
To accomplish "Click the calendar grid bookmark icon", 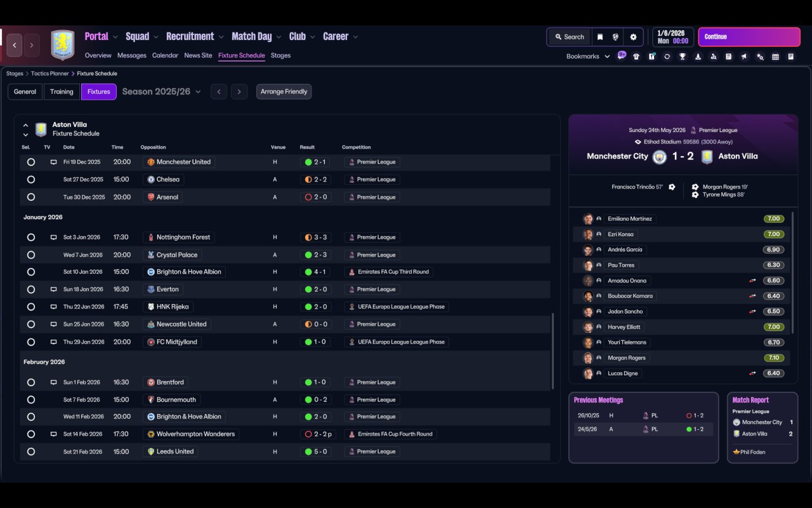I will 775,57.
